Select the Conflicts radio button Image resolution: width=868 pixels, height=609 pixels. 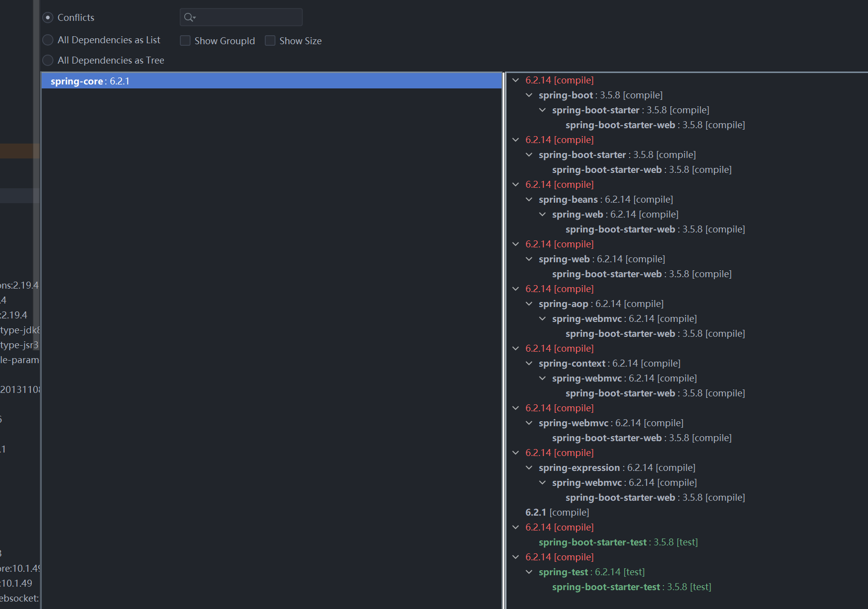pyautogui.click(x=48, y=17)
